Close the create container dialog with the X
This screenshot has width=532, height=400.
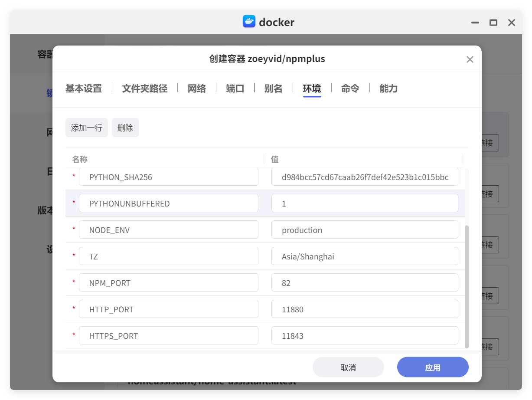[x=470, y=59]
